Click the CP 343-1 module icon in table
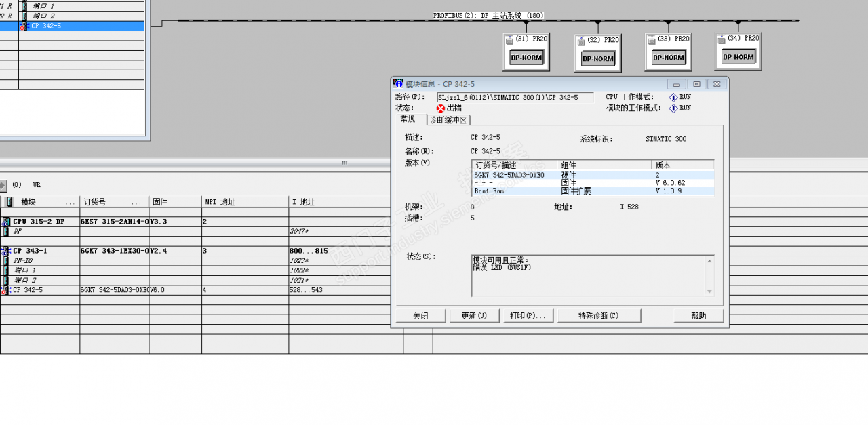Screen dimensions: 868x425 point(6,251)
